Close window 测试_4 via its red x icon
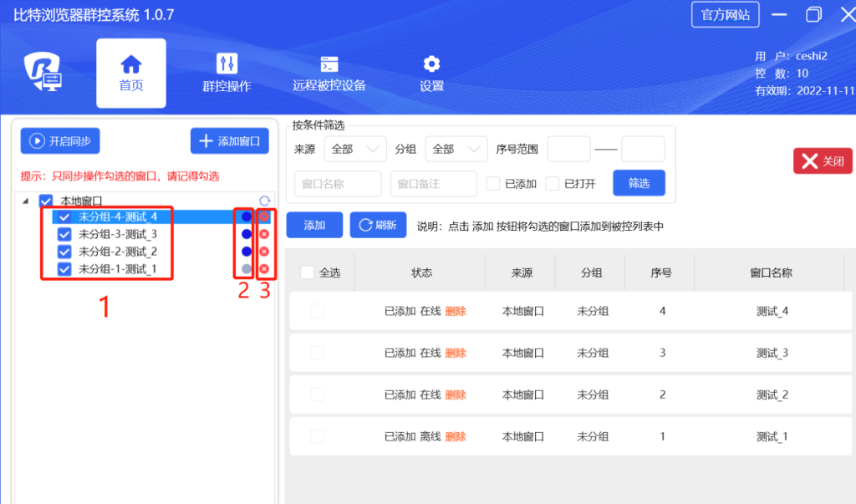The width and height of the screenshot is (856, 504). pos(263,216)
